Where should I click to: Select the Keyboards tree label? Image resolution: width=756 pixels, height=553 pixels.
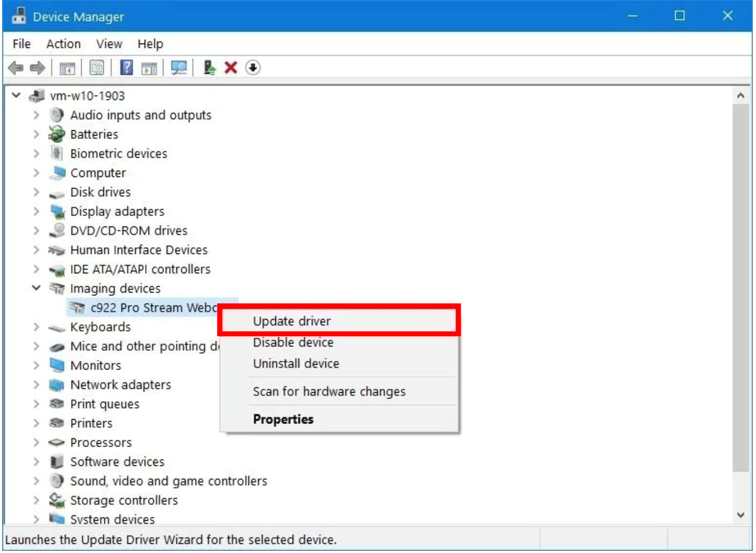(x=101, y=327)
